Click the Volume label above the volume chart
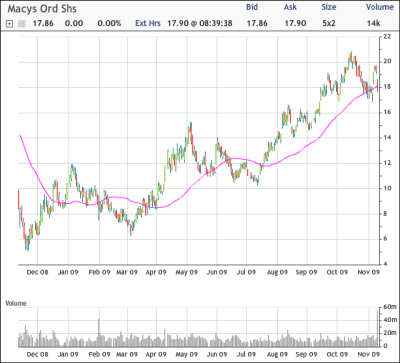The height and width of the screenshot is (363, 400). 16,303
